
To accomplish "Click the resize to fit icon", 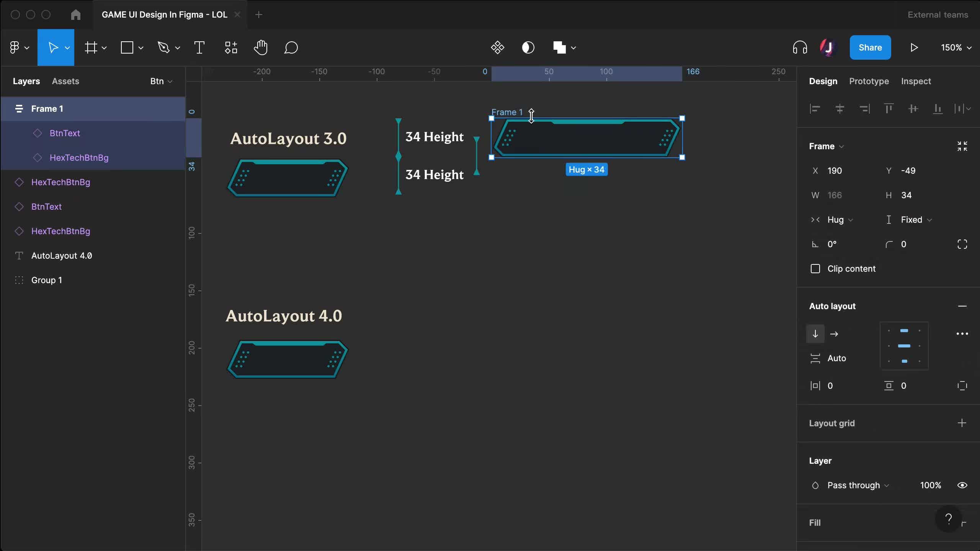I will (x=962, y=146).
